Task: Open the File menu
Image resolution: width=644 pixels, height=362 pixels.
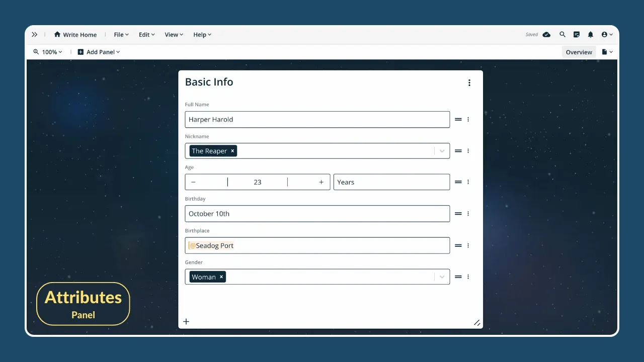Action: (121, 35)
